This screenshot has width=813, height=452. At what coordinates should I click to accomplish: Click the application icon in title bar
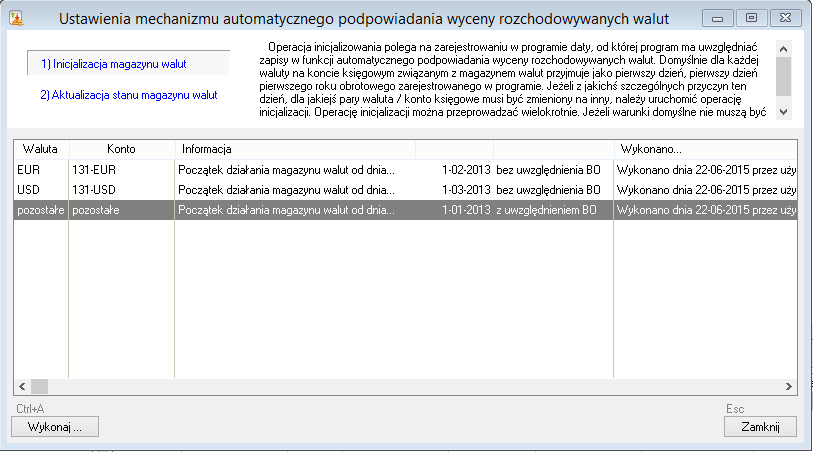pyautogui.click(x=16, y=19)
